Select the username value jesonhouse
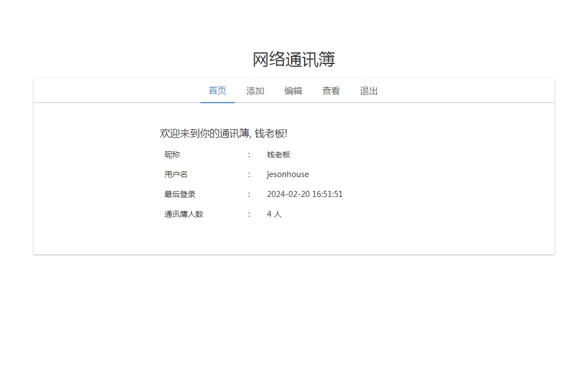 288,174
